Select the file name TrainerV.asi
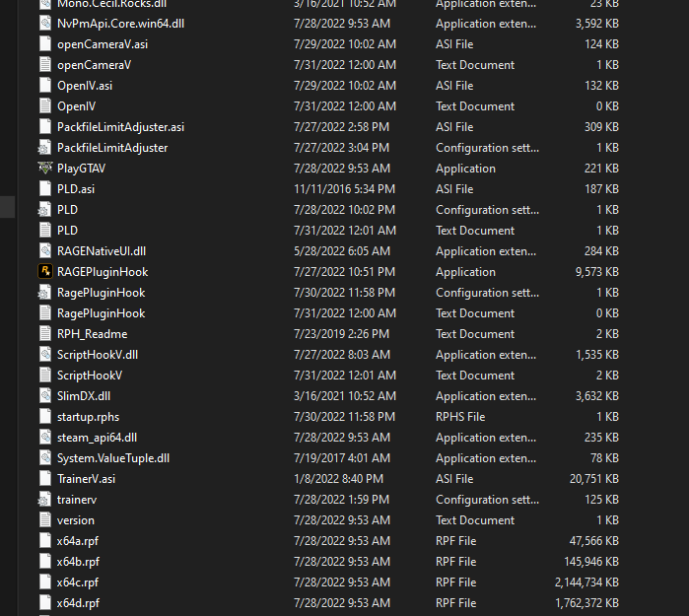The image size is (689, 616). point(86,478)
